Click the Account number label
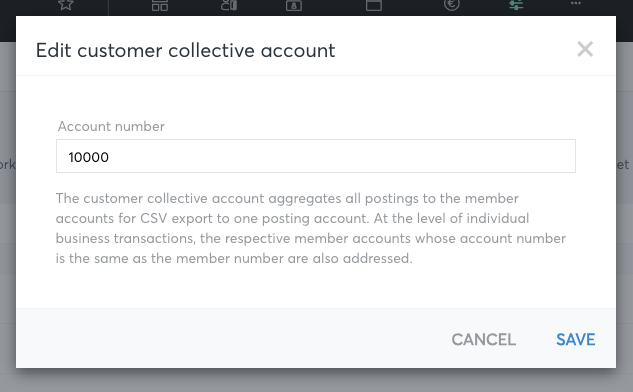 tap(111, 126)
